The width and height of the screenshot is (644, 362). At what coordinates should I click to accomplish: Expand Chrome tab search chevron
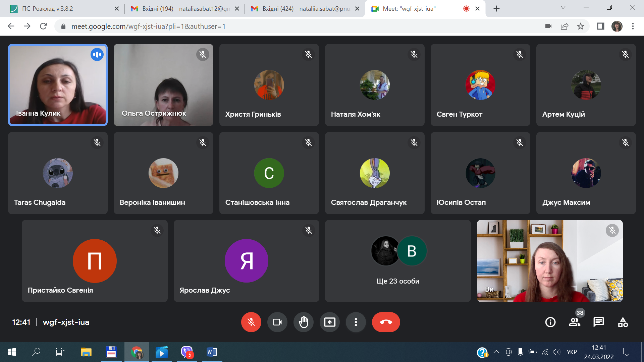tap(563, 7)
